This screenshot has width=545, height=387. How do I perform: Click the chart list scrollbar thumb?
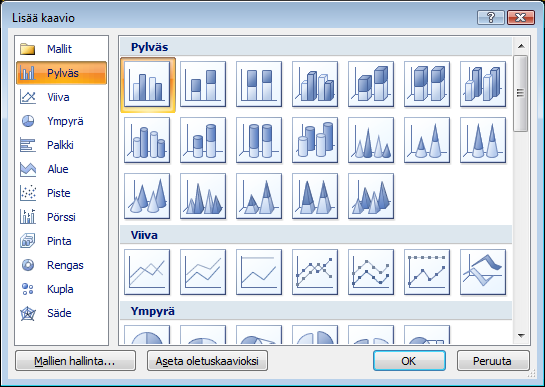pos(521,93)
